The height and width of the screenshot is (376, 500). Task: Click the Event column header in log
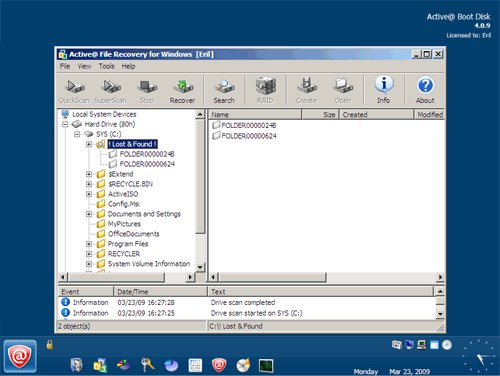(86, 292)
